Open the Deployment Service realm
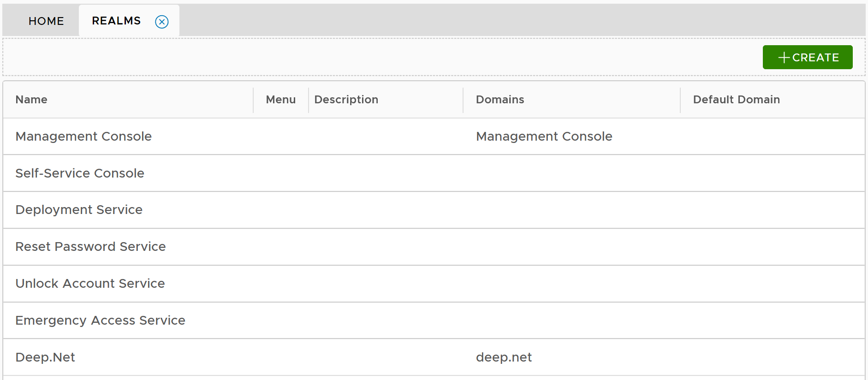Image resolution: width=868 pixels, height=380 pixels. point(79,210)
